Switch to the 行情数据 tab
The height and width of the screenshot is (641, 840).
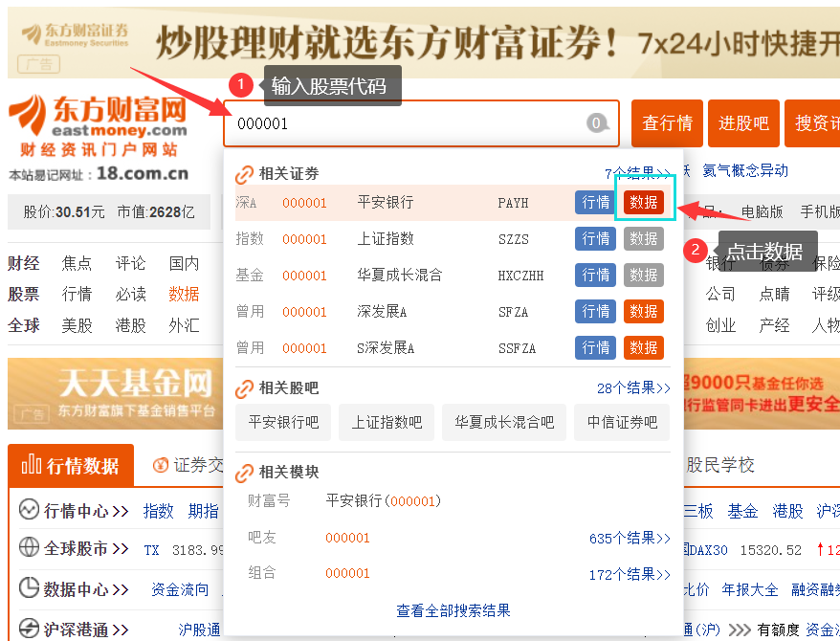71,465
